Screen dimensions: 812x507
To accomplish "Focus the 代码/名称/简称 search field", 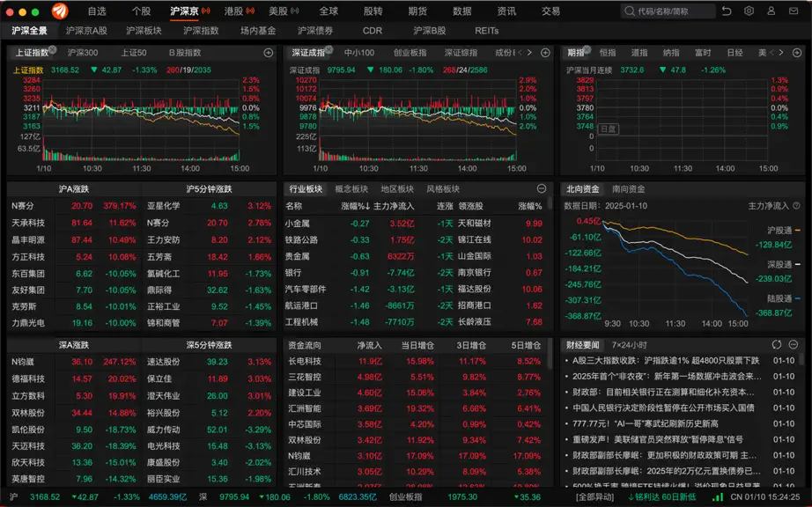I will click(x=668, y=11).
